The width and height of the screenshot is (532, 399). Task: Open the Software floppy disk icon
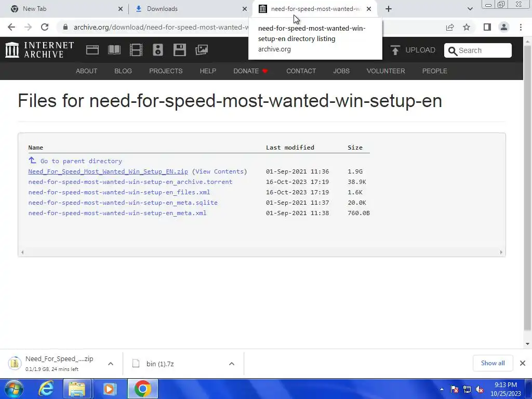(x=179, y=50)
